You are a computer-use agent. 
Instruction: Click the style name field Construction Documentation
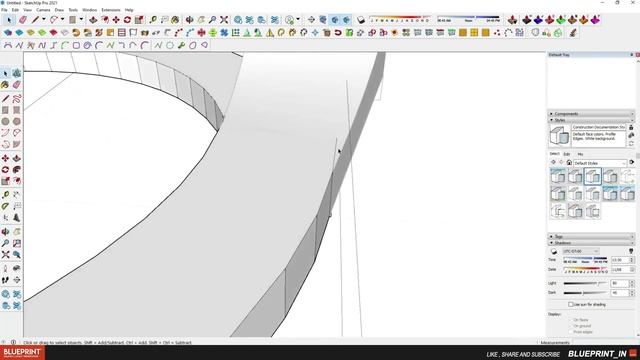(598, 127)
